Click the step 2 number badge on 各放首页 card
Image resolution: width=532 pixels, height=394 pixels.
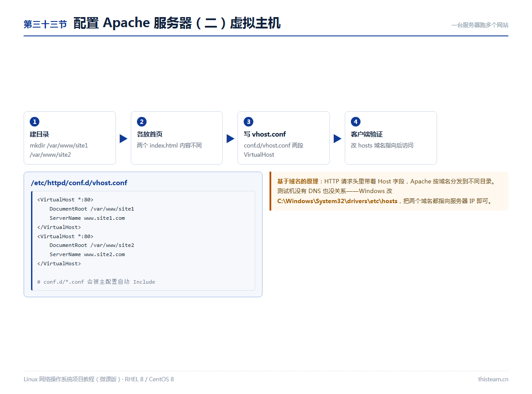[x=141, y=122]
